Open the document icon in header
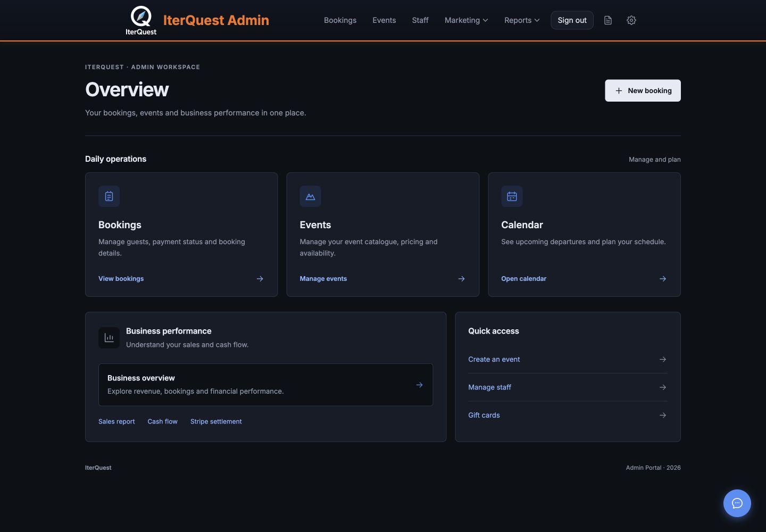The height and width of the screenshot is (532, 766). 608,20
